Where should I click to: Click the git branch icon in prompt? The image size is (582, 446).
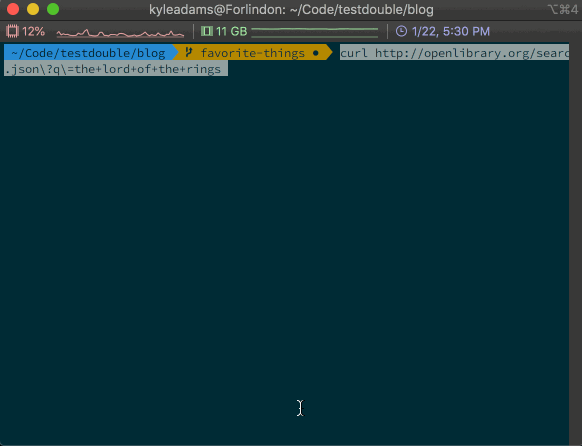(x=189, y=52)
